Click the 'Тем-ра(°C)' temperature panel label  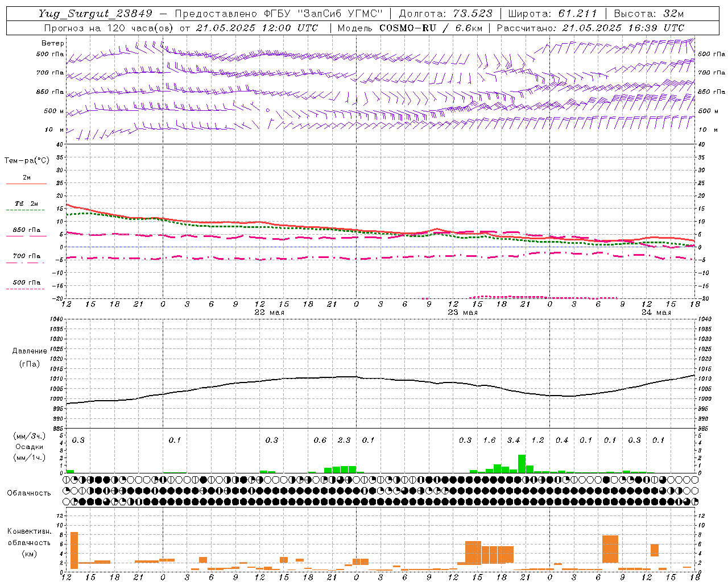(x=27, y=161)
